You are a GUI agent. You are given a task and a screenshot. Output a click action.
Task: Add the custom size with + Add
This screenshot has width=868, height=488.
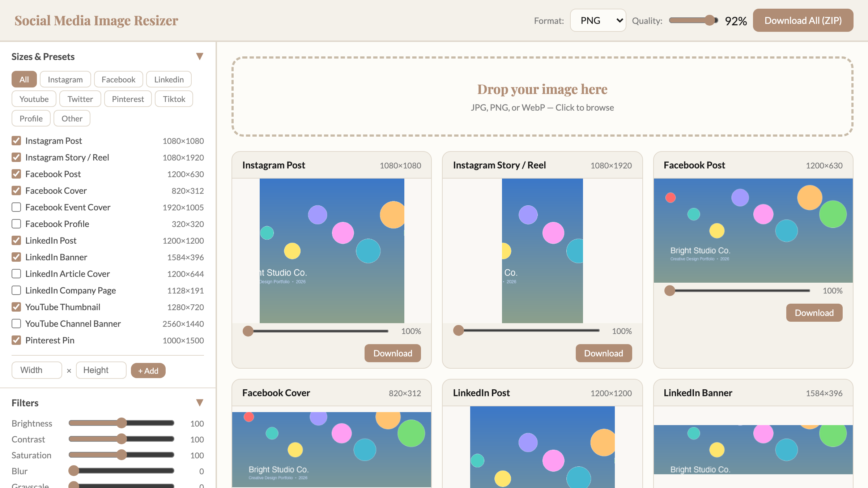tap(148, 371)
